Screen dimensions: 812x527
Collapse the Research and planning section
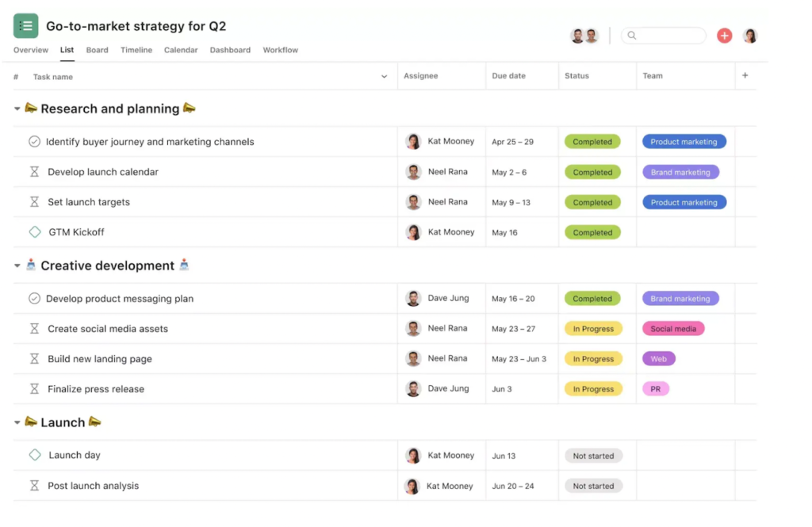tap(17, 109)
